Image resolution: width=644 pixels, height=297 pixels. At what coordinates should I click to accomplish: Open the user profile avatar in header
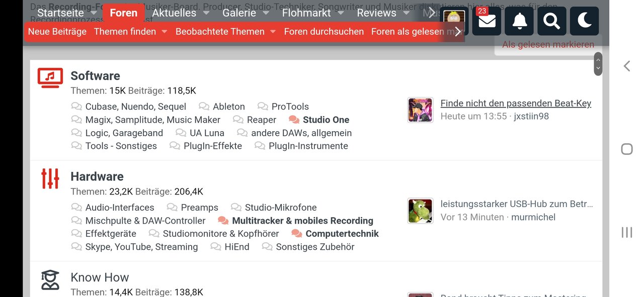pos(454,21)
